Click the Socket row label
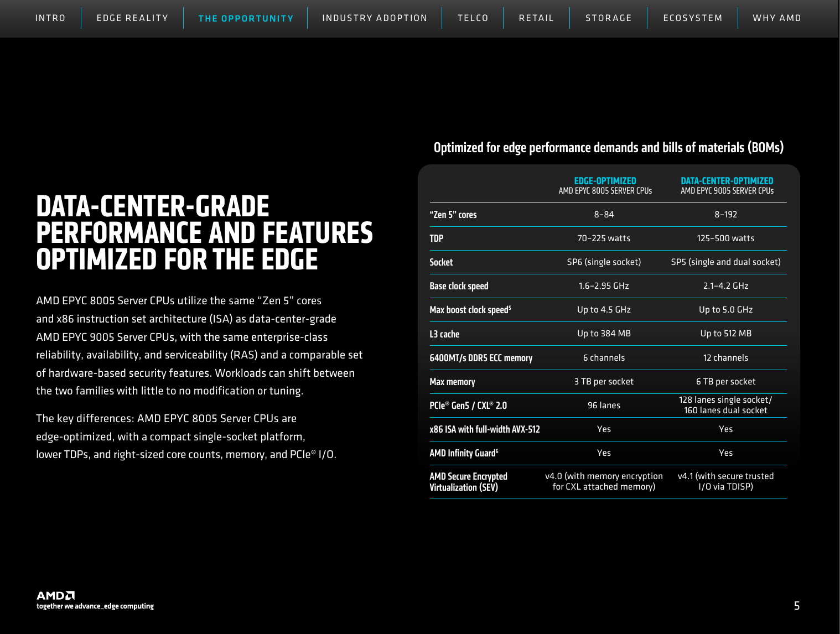The image size is (840, 634). [x=441, y=262]
